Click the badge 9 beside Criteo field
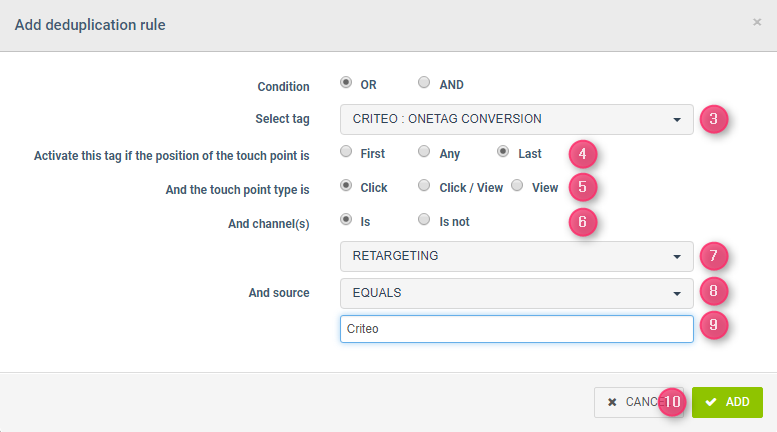 point(713,328)
